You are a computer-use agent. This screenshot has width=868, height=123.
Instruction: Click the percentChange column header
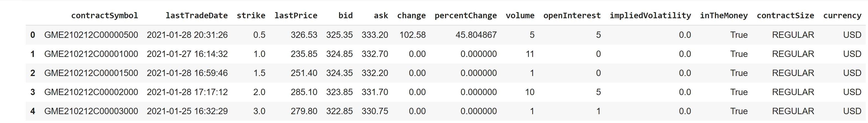tap(466, 15)
